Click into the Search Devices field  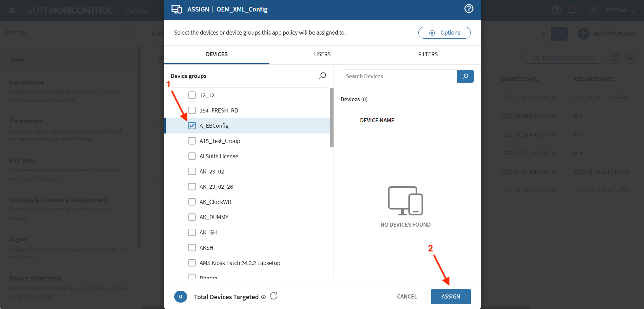pyautogui.click(x=398, y=76)
